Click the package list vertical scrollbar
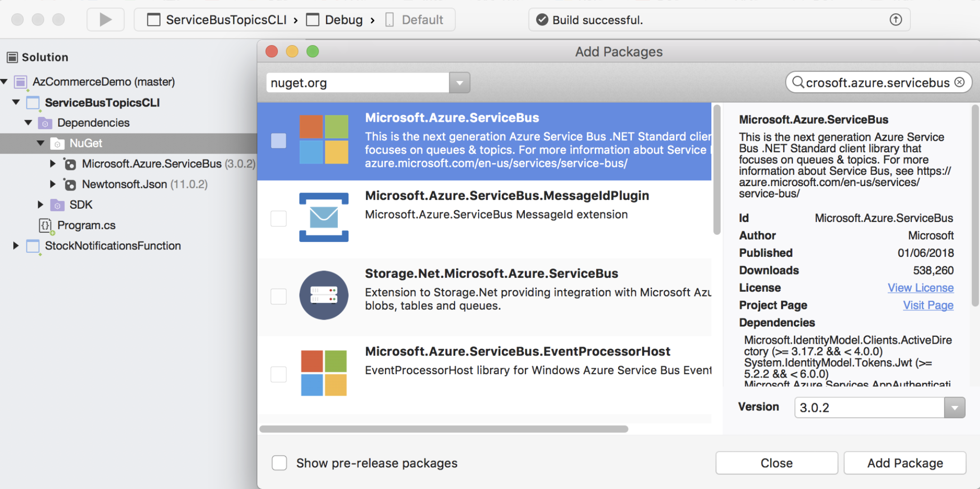The image size is (980, 489). [717, 169]
